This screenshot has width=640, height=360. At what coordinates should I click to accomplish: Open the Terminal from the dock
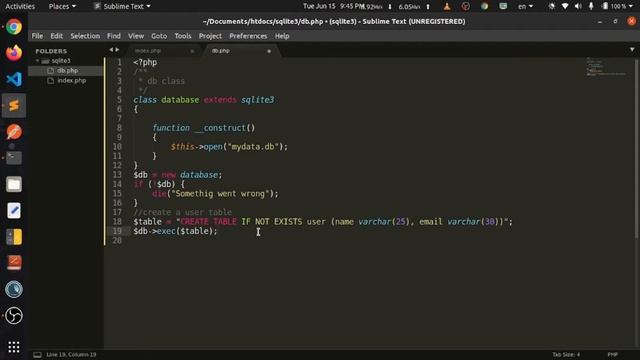pos(14,158)
